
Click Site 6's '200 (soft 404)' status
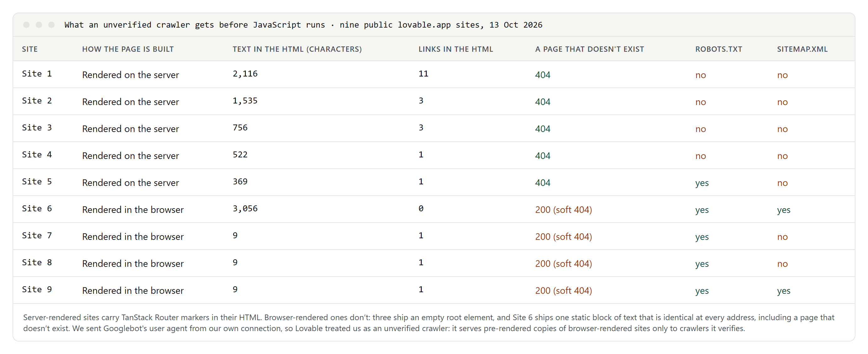coord(564,209)
